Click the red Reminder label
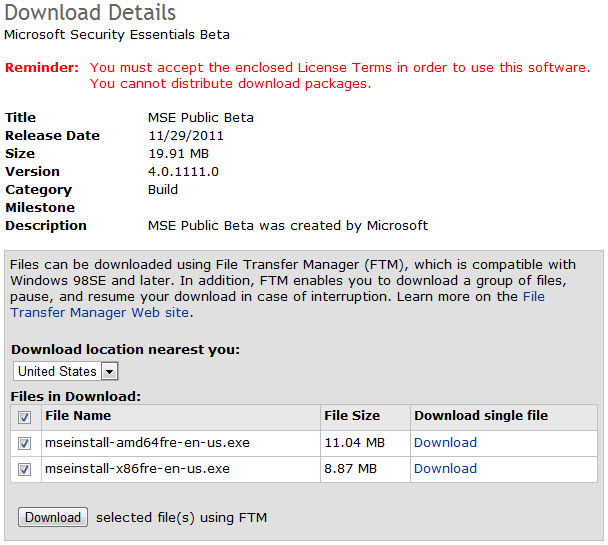This screenshot has width=608, height=545. tap(42, 67)
